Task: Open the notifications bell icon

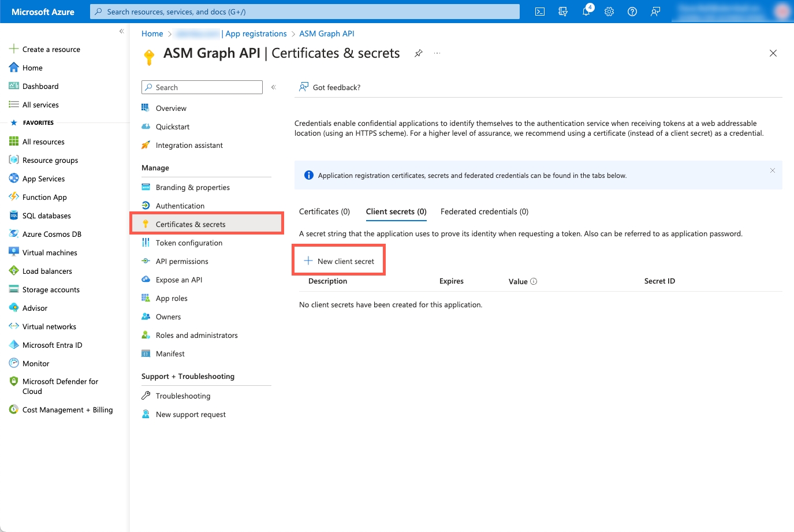Action: [x=586, y=12]
